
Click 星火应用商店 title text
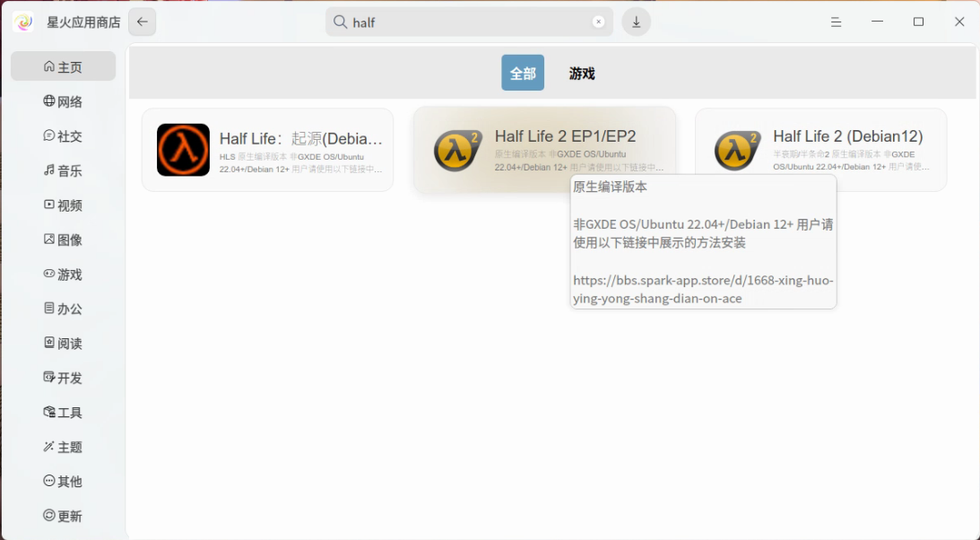[x=83, y=22]
